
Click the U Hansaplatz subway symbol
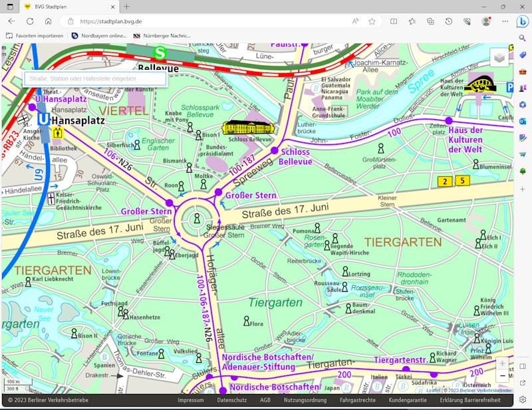click(43, 120)
